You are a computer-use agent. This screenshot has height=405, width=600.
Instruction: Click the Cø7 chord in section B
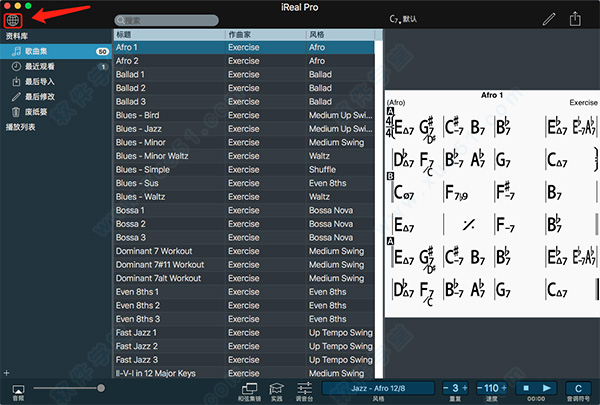(404, 192)
